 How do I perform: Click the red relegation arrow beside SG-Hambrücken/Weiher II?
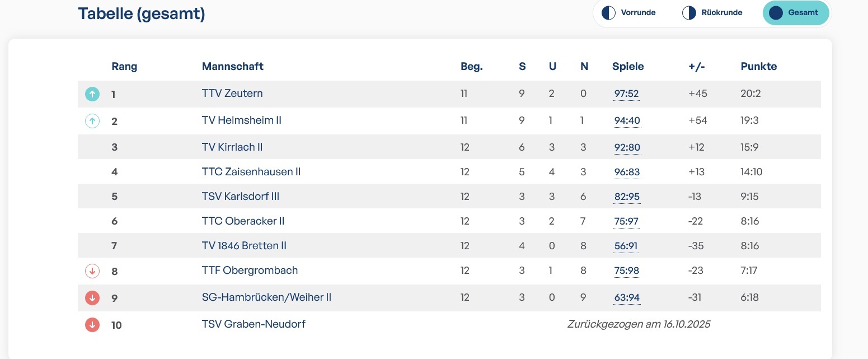[92, 298]
